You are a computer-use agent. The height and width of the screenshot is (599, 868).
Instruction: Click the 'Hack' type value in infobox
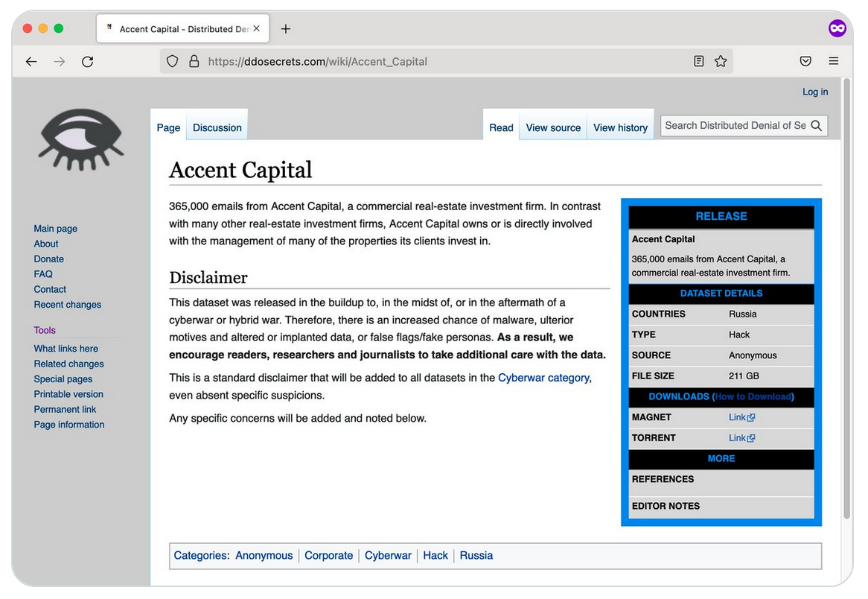(739, 335)
